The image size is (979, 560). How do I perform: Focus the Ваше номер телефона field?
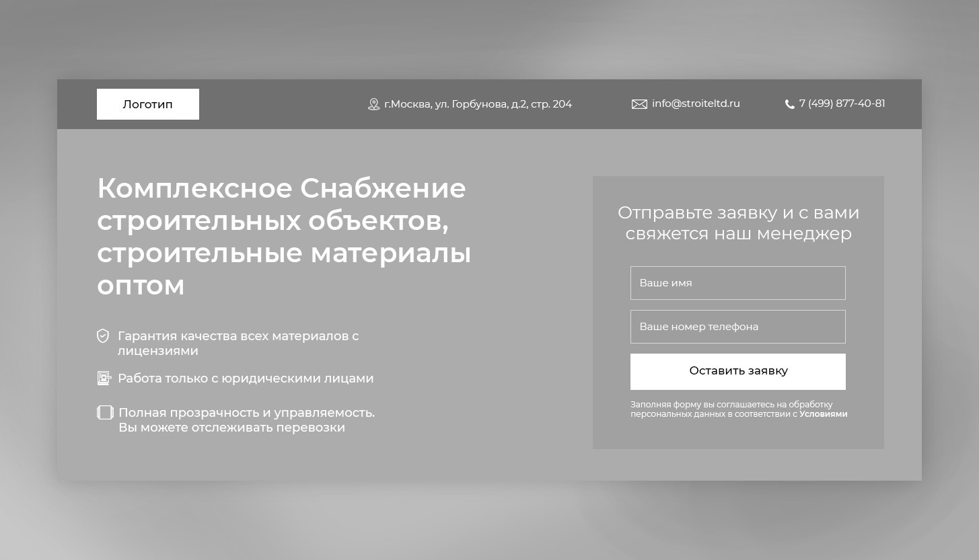(x=737, y=327)
